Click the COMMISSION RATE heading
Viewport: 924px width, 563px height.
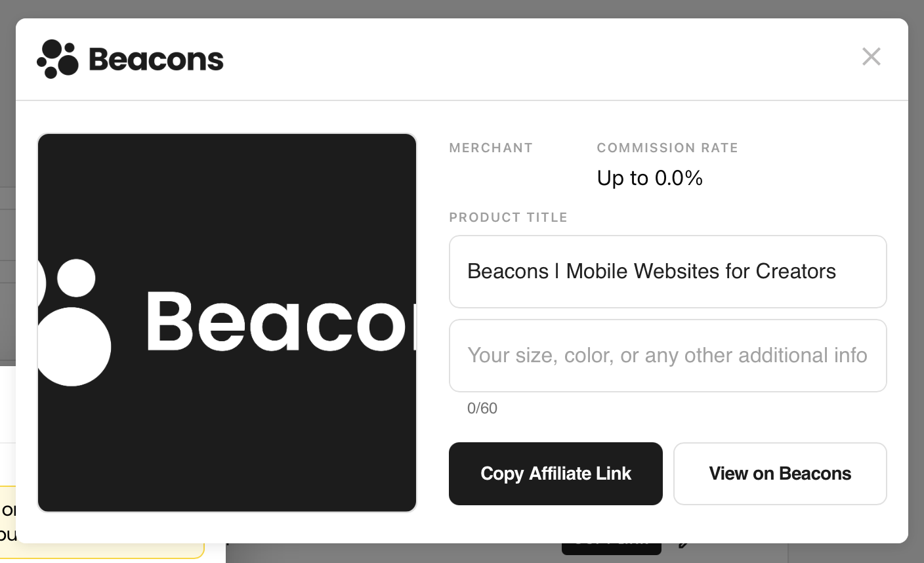(667, 148)
